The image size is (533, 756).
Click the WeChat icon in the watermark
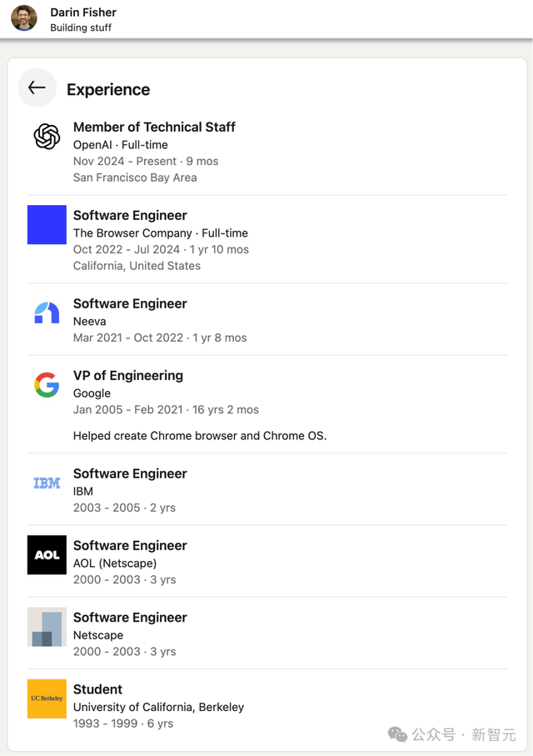(x=397, y=734)
